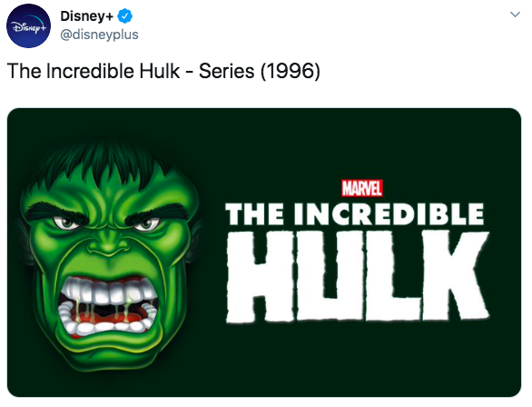532x407 pixels.
Task: Click Hulk's open mouth with teeth
Action: (107, 303)
